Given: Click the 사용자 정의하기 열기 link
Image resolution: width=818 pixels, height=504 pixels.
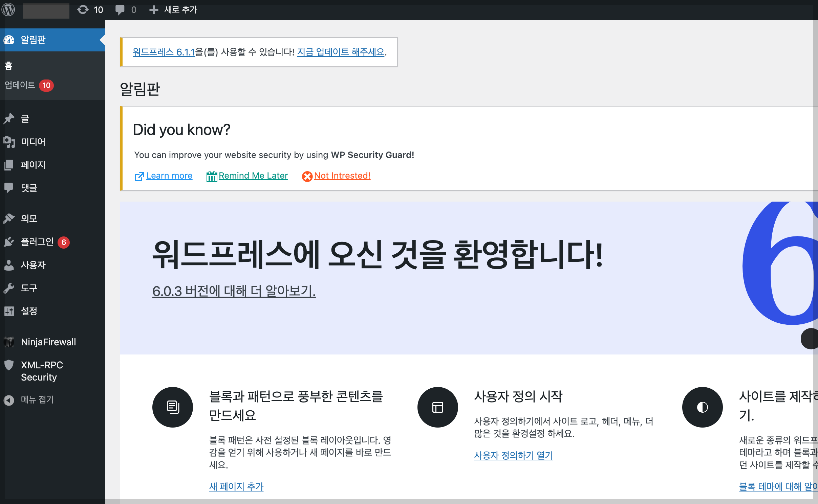Looking at the screenshot, I should tap(513, 455).
